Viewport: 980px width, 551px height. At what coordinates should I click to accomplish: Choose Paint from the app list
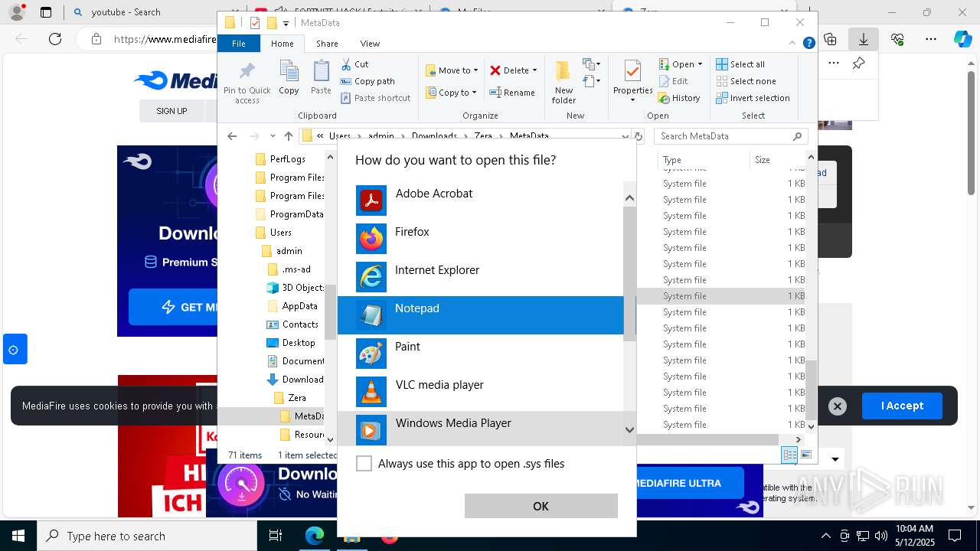481,354
